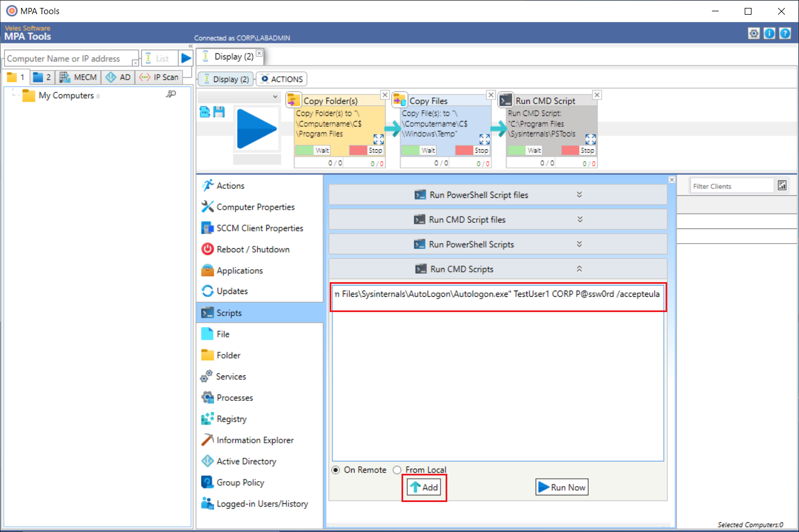Switch to the folder tab labeled 1
Screen dimensions: 799x532
(16, 77)
